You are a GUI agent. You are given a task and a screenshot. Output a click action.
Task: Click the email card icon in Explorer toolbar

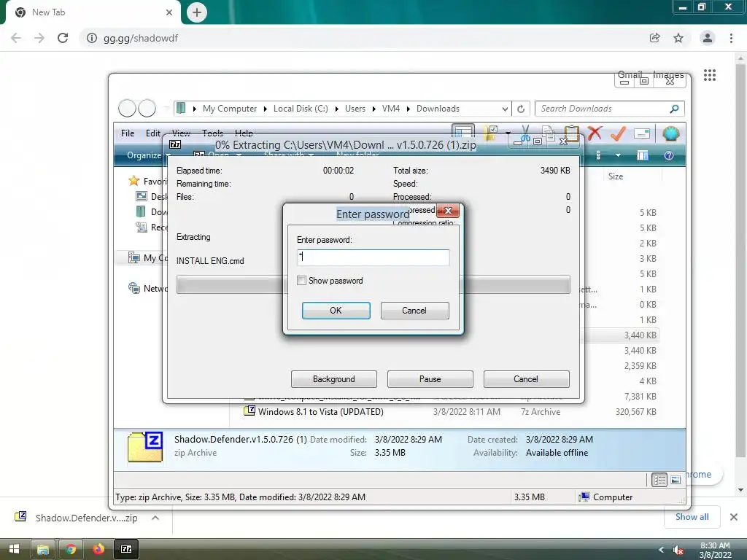click(x=642, y=134)
